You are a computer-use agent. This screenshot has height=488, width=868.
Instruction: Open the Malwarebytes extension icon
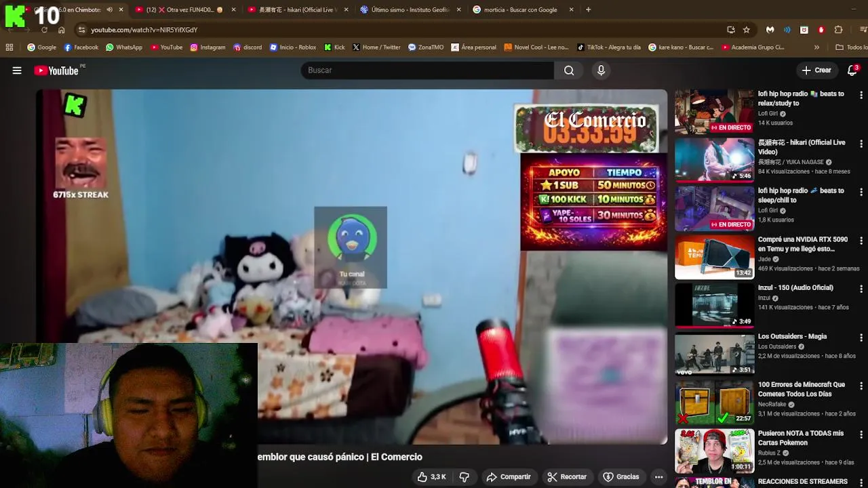coord(770,30)
